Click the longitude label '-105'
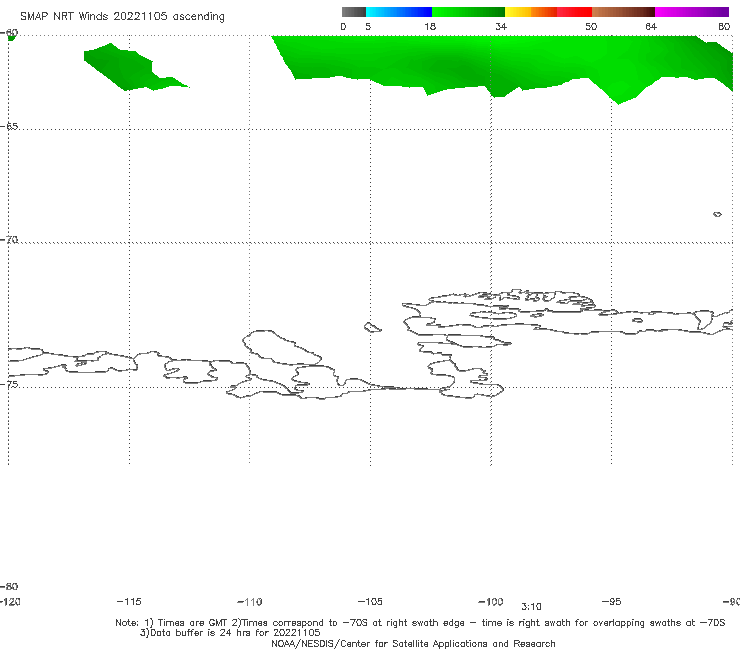Viewport: 740px width, 650px height. 370,601
